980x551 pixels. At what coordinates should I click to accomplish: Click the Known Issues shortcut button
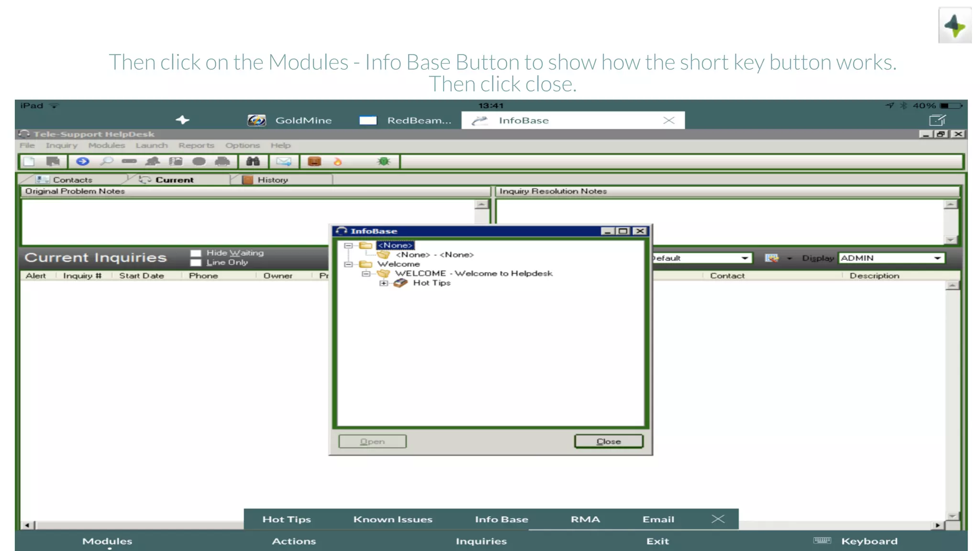pos(393,519)
